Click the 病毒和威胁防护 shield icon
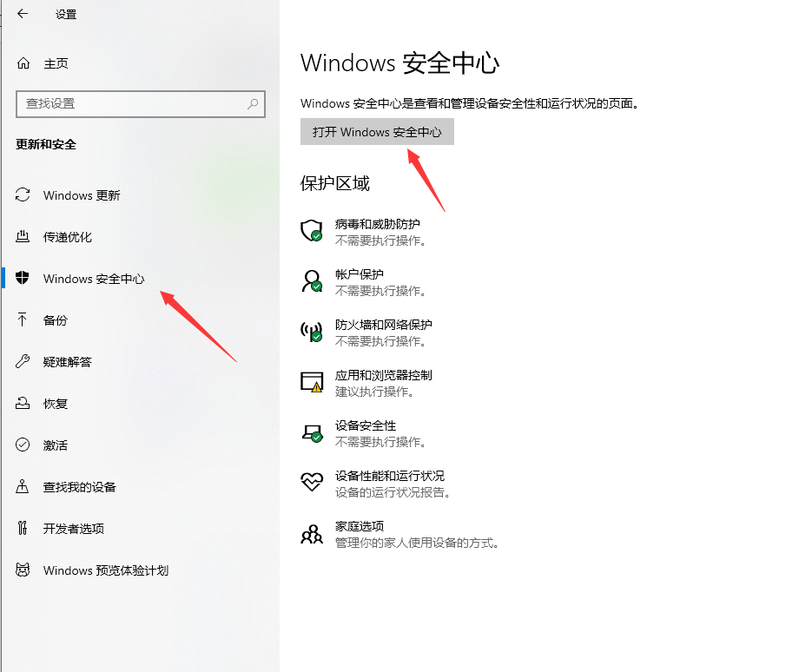 [x=312, y=230]
